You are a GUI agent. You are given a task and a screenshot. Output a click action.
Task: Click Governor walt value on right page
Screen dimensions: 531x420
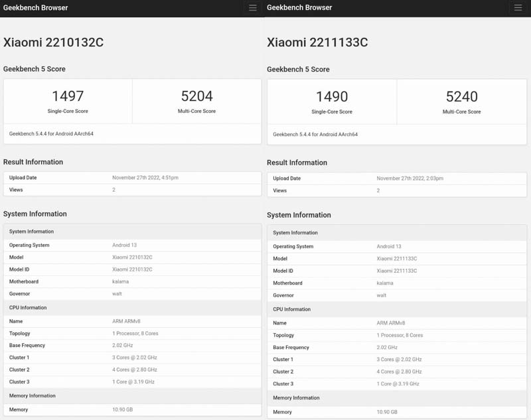pos(381,295)
